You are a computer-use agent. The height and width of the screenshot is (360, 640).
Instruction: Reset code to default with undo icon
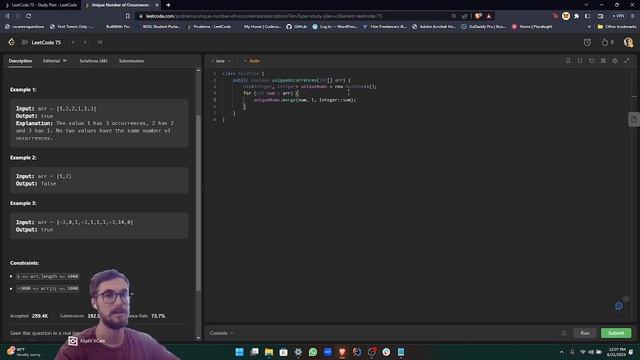pos(591,61)
